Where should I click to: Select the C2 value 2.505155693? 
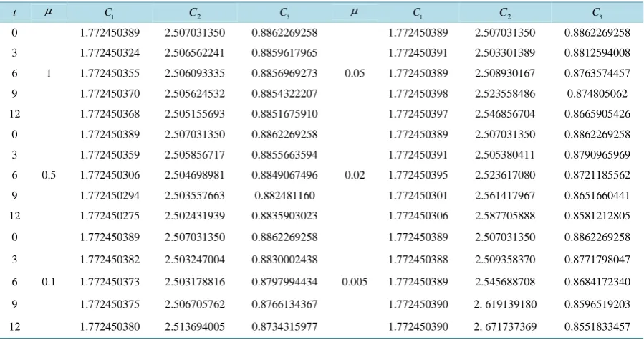coord(195,114)
